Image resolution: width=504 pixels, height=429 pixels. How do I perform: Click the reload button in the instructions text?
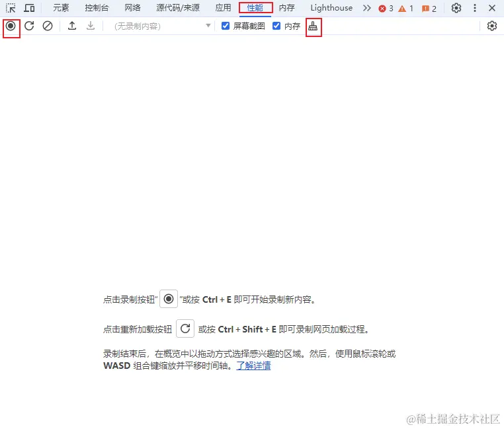(x=185, y=329)
